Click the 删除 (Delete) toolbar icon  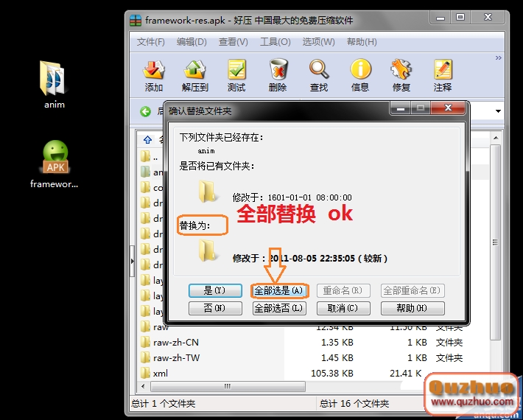[x=278, y=69]
